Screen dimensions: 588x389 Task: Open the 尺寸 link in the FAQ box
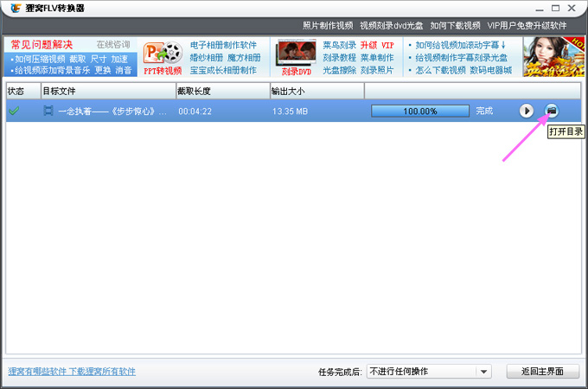click(x=99, y=59)
